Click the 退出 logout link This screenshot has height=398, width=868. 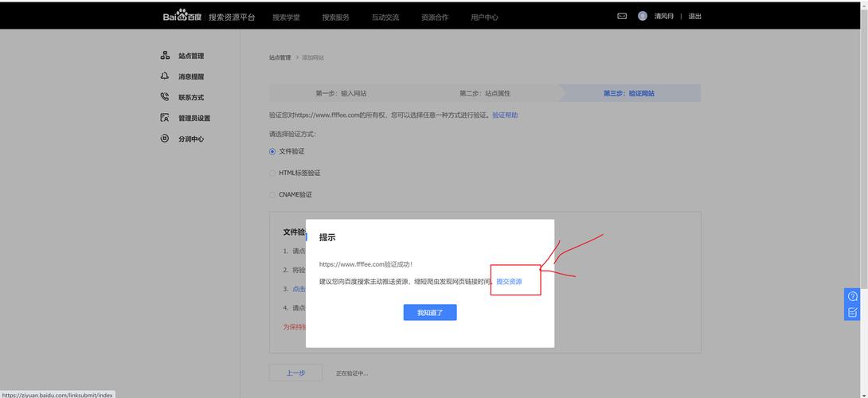pyautogui.click(x=694, y=17)
